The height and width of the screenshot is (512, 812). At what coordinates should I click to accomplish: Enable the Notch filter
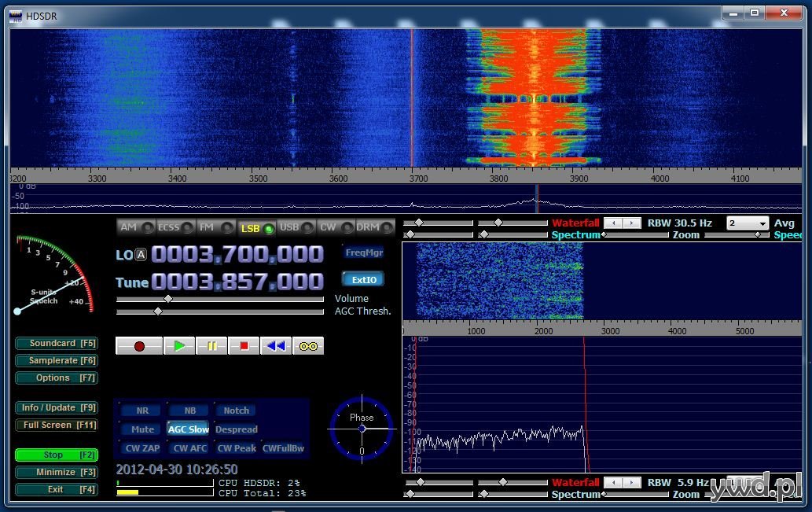[236, 411]
